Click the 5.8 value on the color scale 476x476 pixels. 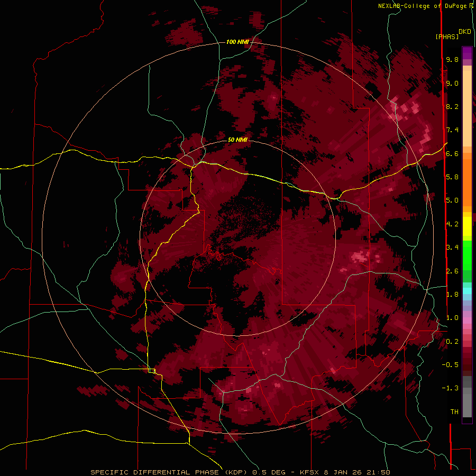coord(452,177)
